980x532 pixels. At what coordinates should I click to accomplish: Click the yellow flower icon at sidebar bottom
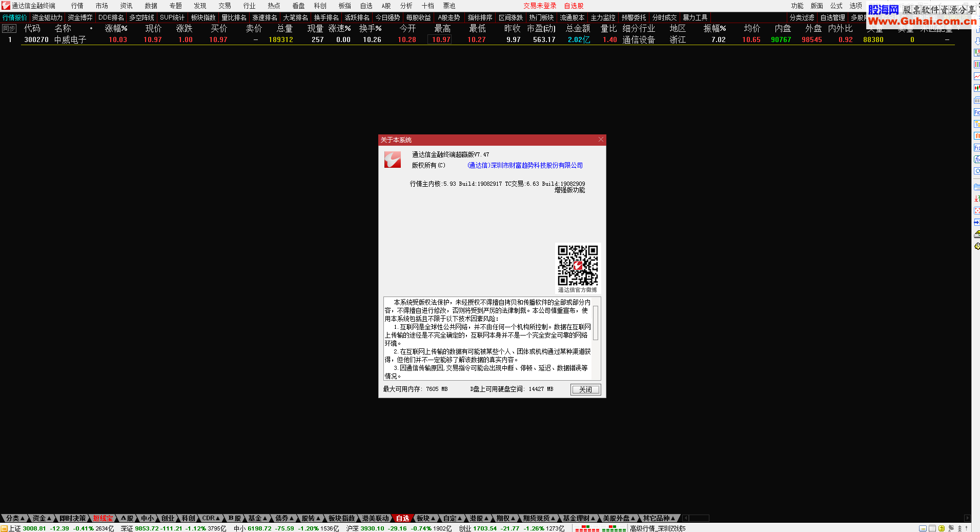pos(977,246)
